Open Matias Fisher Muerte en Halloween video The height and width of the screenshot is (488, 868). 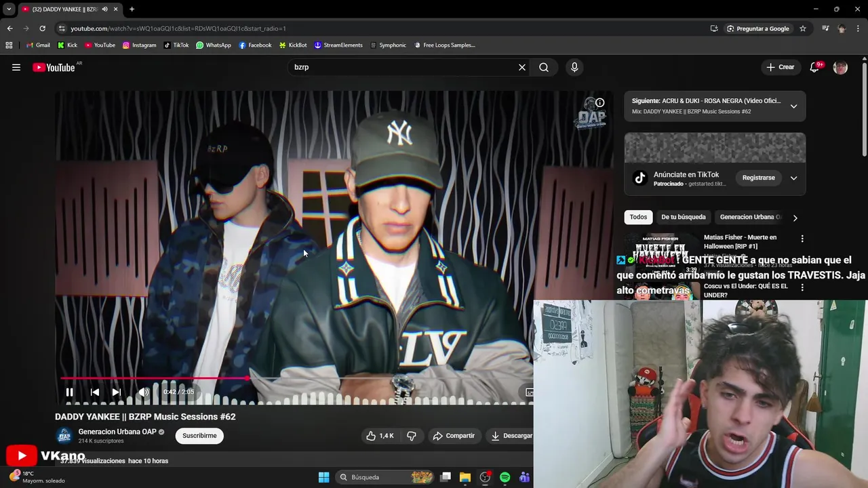740,241
